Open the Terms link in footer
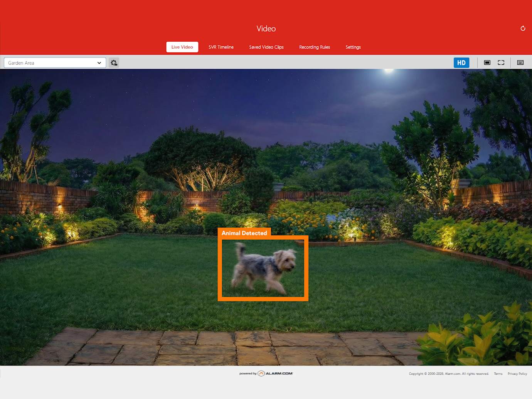The height and width of the screenshot is (399, 532). [x=498, y=374]
